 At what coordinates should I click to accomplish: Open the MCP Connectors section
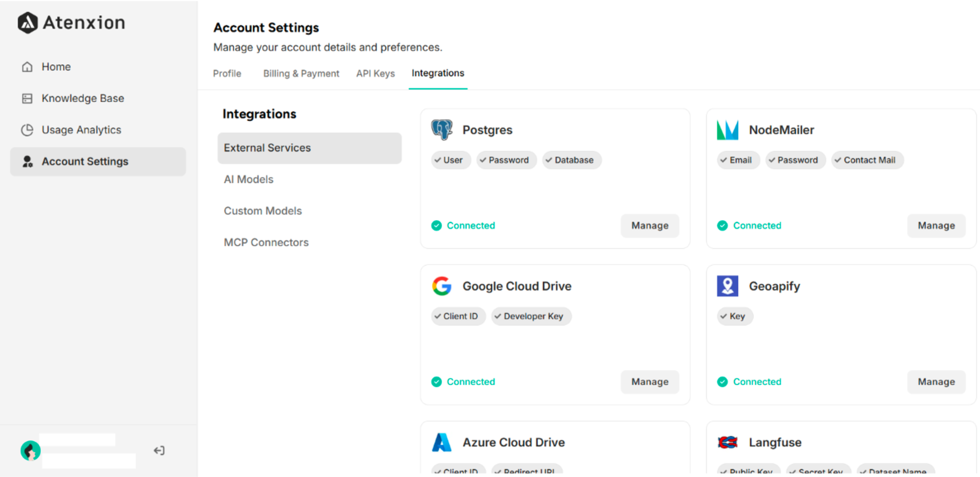click(266, 242)
